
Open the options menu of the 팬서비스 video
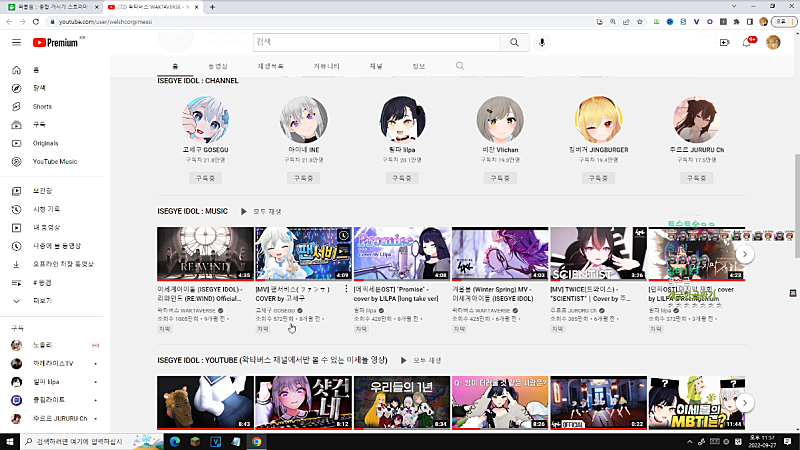(x=346, y=289)
